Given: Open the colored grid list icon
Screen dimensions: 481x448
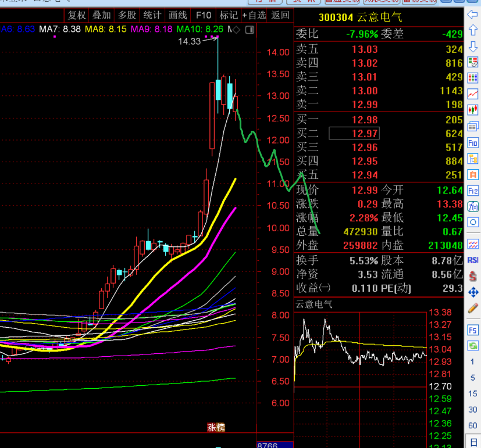Looking at the screenshot, I should [473, 78].
